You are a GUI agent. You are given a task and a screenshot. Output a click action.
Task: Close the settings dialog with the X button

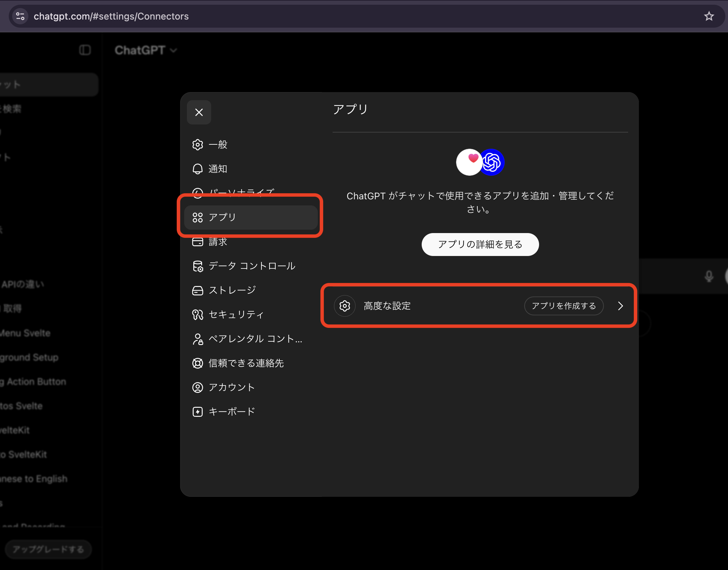(x=199, y=112)
